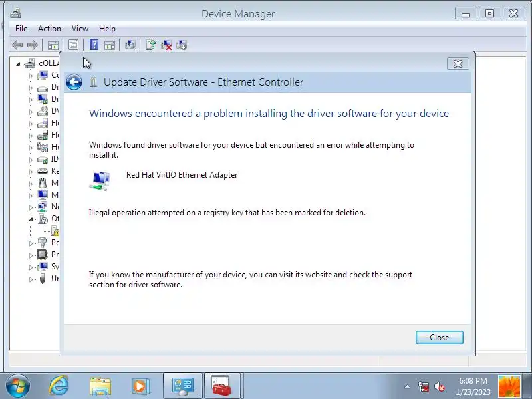Click the muted volume tray icon
This screenshot has height=399, width=532.
pyautogui.click(x=440, y=386)
